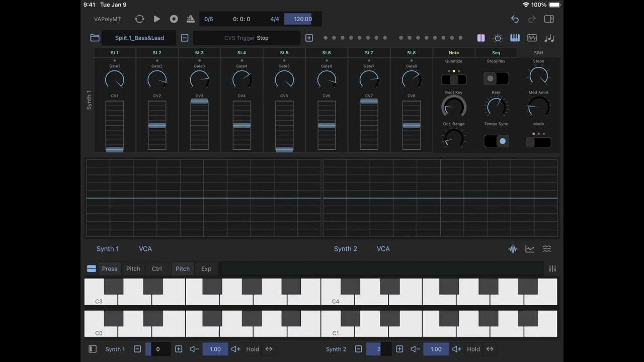Select the St.8 step header
This screenshot has width=644, height=362.
coord(412,53)
